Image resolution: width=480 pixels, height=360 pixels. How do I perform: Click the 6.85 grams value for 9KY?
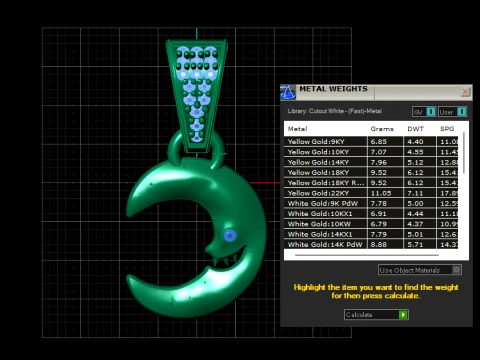point(379,142)
